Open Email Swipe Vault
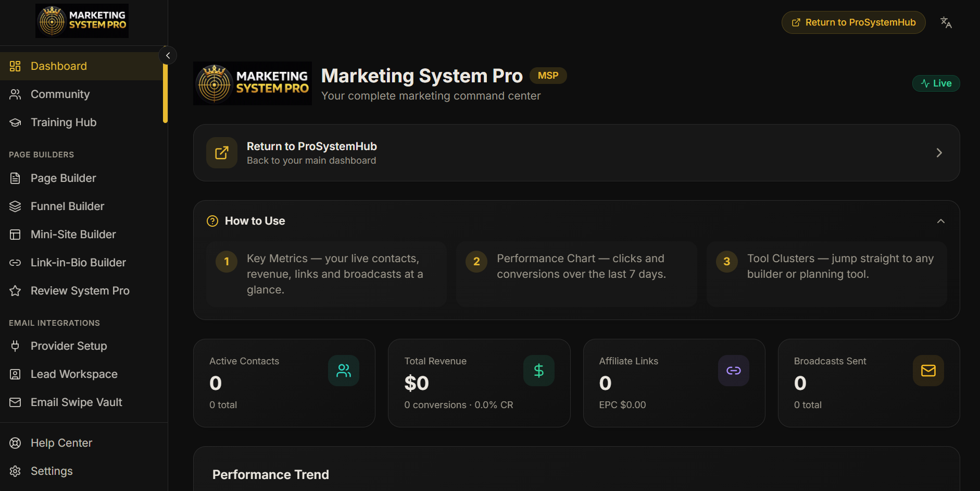The image size is (980, 491). pos(82,402)
